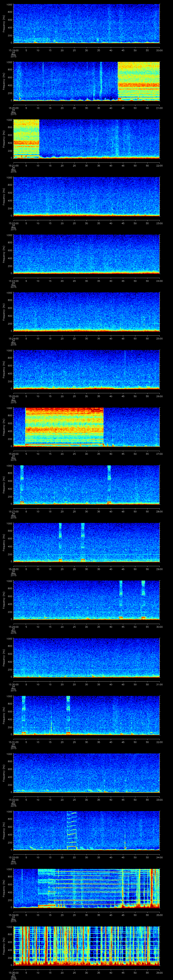Click the 30:00 end time label
The image size is (173, 980).
coord(159,627)
